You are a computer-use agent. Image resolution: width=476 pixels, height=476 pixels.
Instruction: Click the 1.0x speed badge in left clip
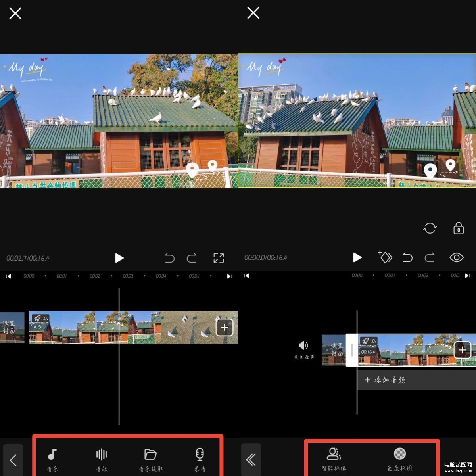41,318
